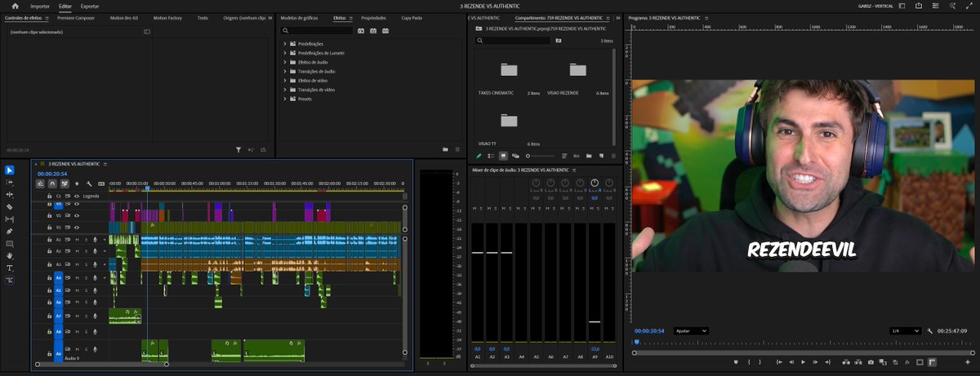Open the Ajustar zoom dropdown
The height and width of the screenshot is (376, 980).
pyautogui.click(x=691, y=330)
